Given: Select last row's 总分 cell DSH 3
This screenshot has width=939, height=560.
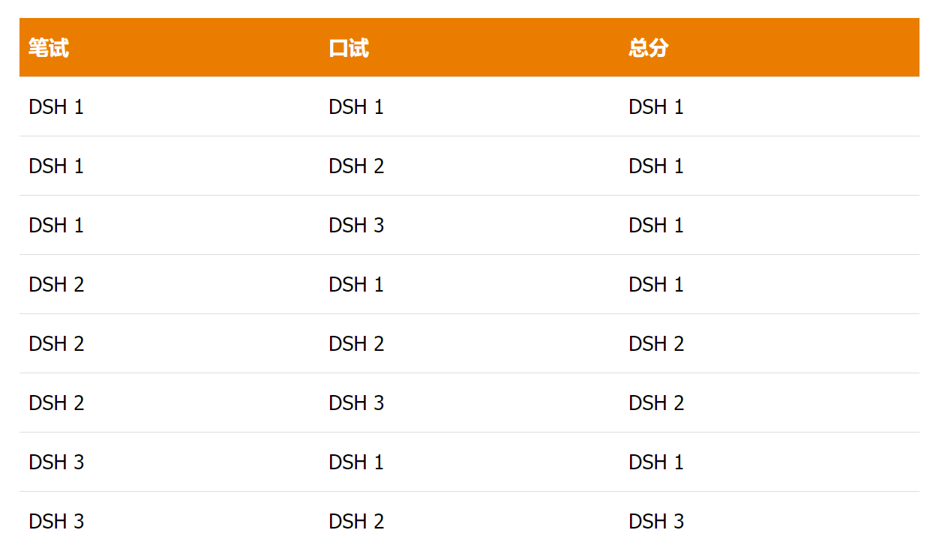Looking at the screenshot, I should 656,522.
